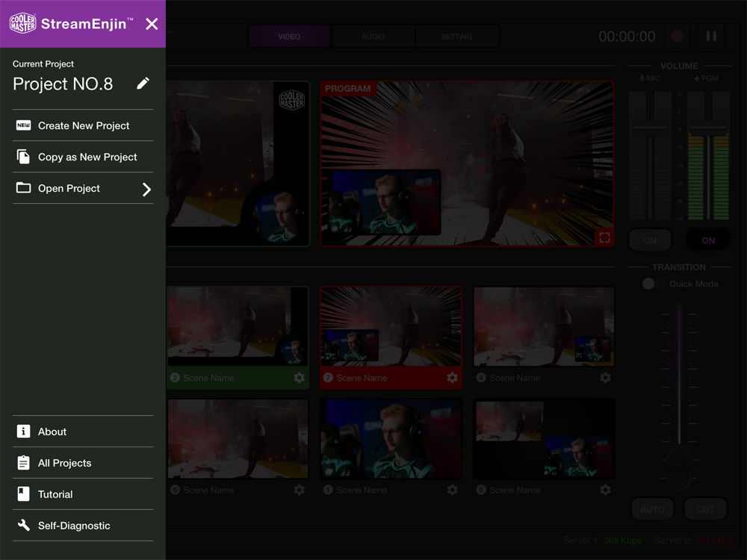
Task: Click the folder icon beside Open Project
Action: click(23, 187)
